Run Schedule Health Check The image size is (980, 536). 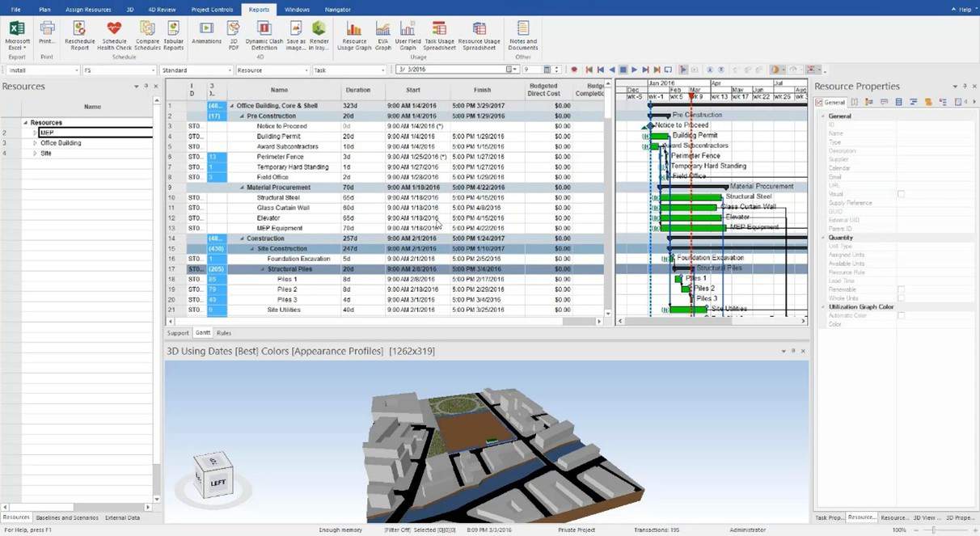114,34
